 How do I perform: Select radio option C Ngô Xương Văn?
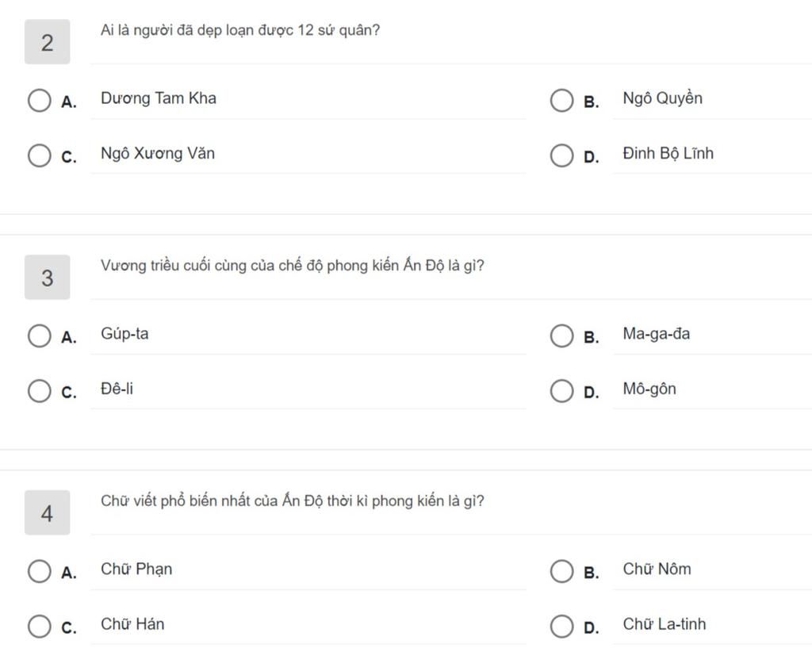click(x=40, y=155)
